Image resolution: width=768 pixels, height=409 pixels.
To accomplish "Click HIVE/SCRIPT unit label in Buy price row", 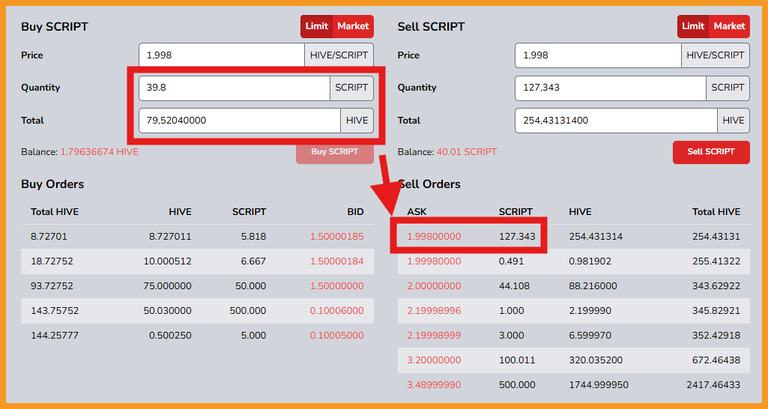I will (x=339, y=55).
